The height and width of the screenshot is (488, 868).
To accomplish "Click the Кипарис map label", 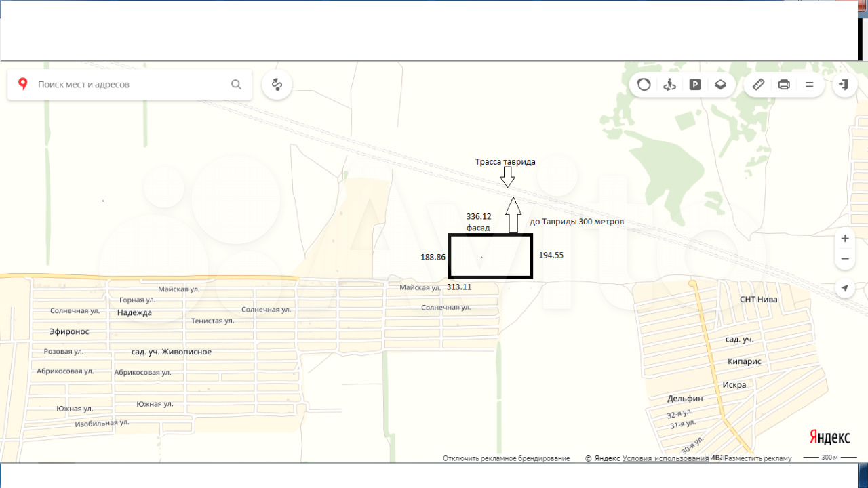I will click(745, 361).
